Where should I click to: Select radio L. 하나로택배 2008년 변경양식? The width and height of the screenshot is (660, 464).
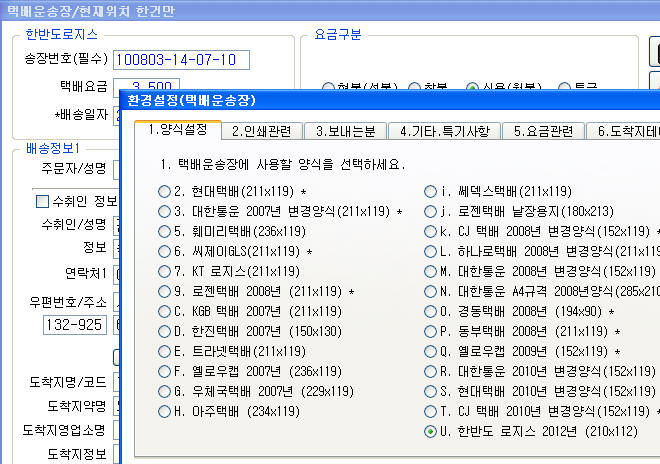pos(430,252)
